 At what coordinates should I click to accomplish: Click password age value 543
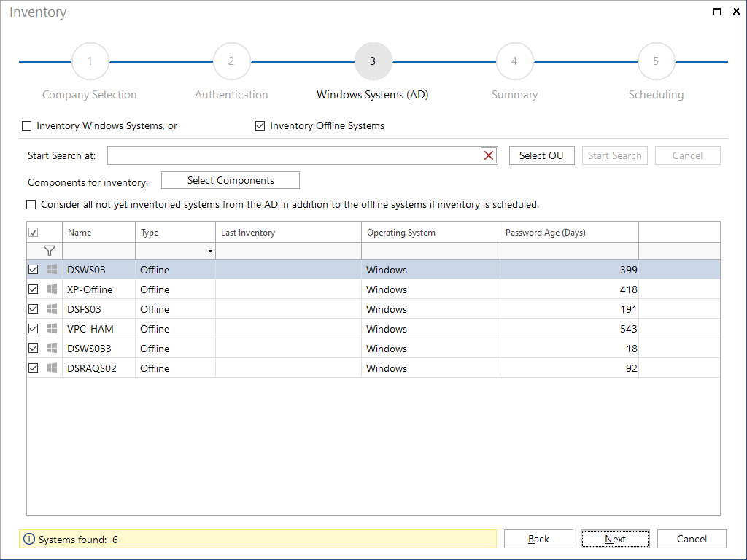pyautogui.click(x=628, y=329)
